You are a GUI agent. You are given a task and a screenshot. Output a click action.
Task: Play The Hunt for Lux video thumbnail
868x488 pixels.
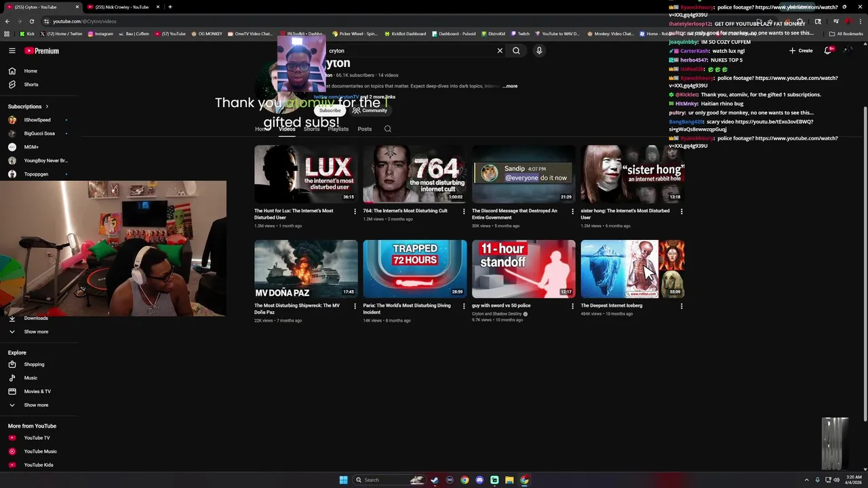(306, 174)
